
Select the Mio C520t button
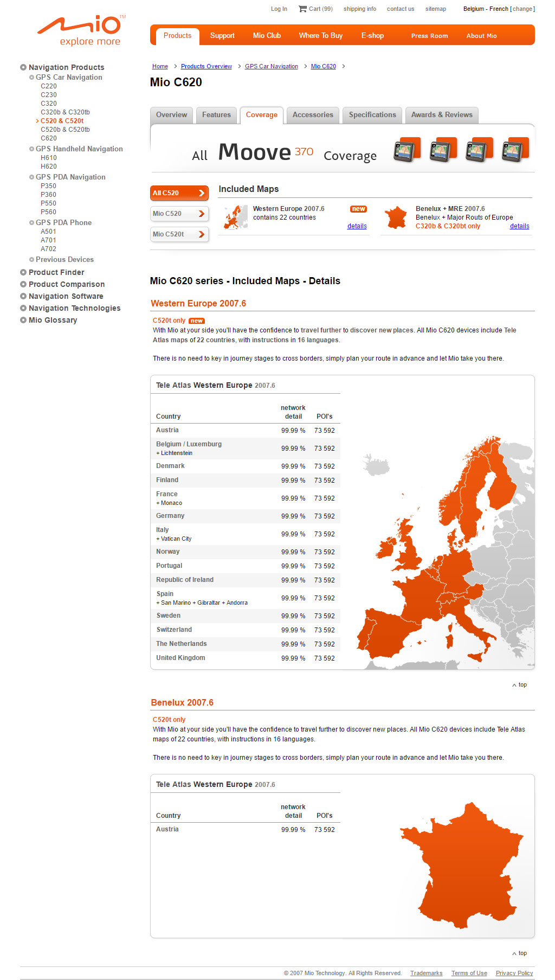click(x=179, y=234)
